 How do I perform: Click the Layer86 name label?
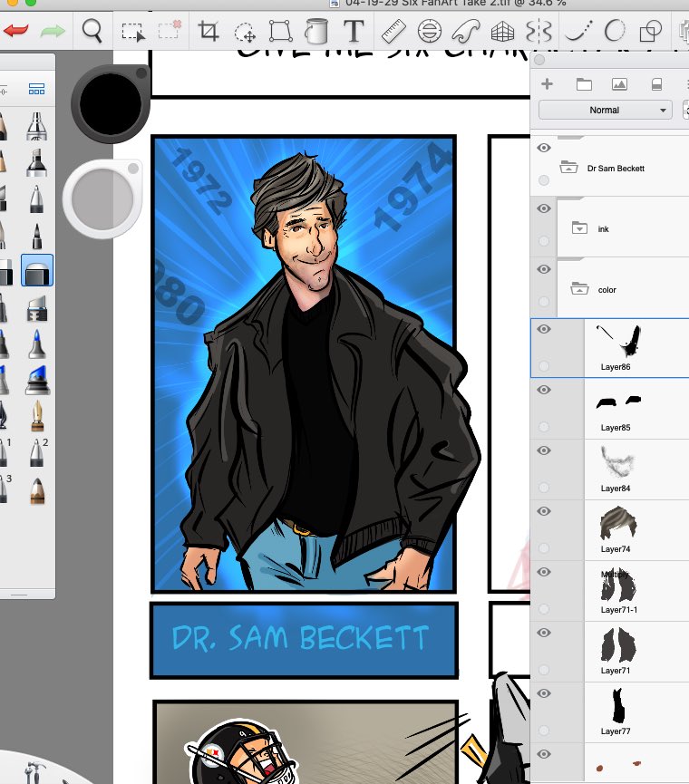tap(616, 367)
